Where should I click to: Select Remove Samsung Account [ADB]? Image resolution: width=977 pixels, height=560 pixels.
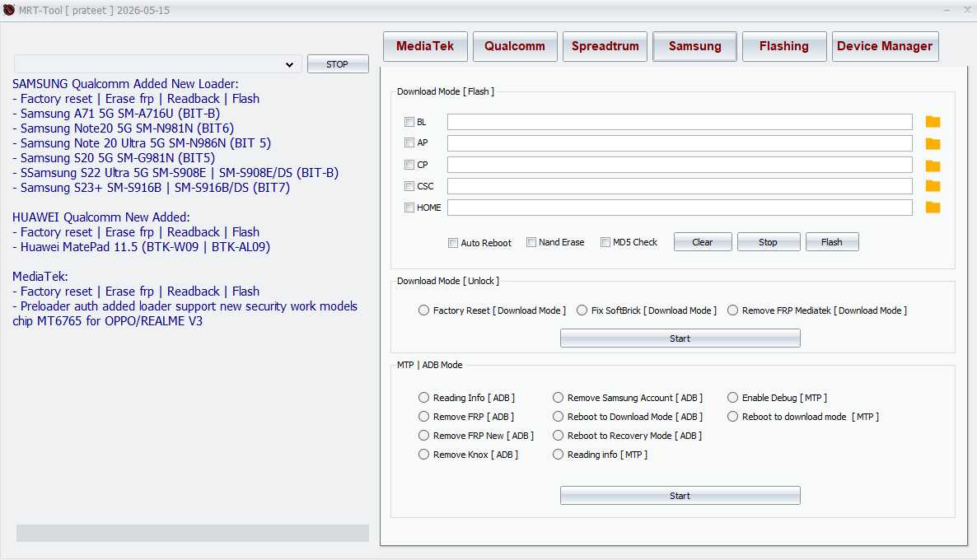[558, 398]
